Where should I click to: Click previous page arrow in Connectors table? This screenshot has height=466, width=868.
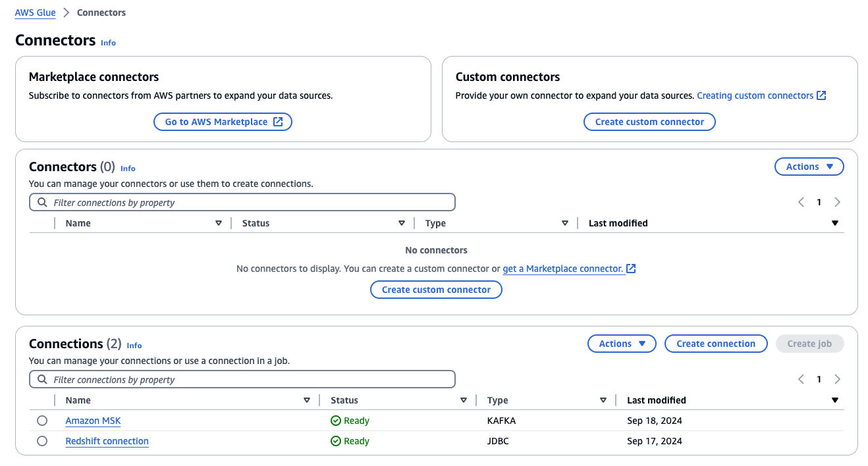[801, 202]
